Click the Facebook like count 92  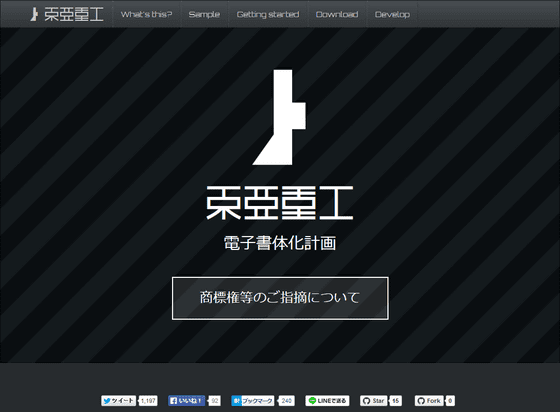[215, 401]
